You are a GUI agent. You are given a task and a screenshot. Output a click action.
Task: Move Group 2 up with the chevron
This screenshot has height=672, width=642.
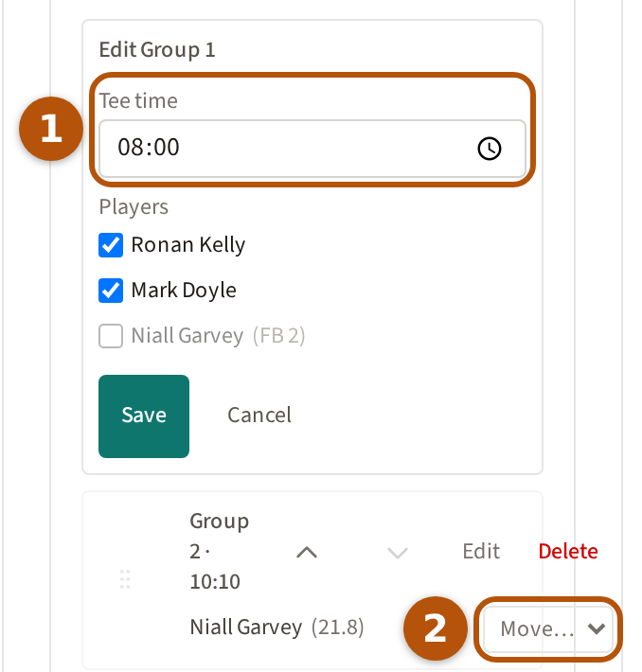click(x=307, y=552)
